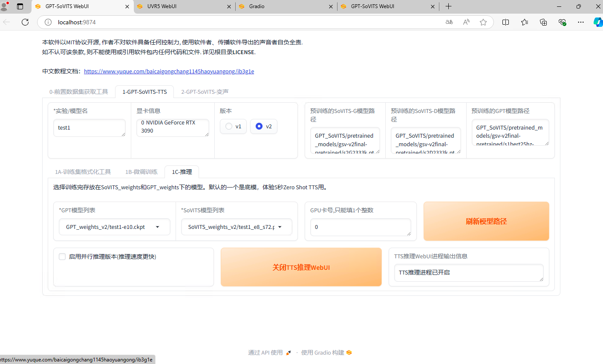Viewport: 603px width, 364px height.
Task: Click the translate page icon in address bar
Action: coord(449,22)
